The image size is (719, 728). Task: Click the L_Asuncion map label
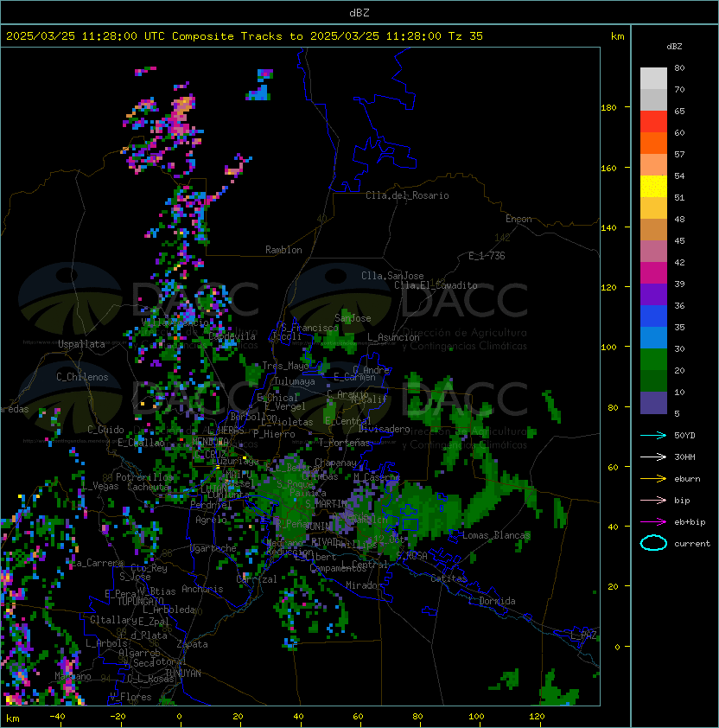coord(393,337)
